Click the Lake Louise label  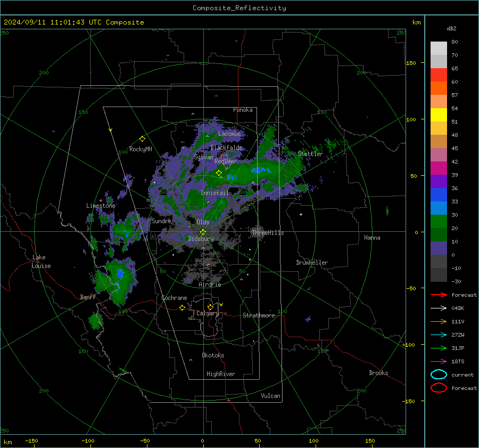point(41,262)
